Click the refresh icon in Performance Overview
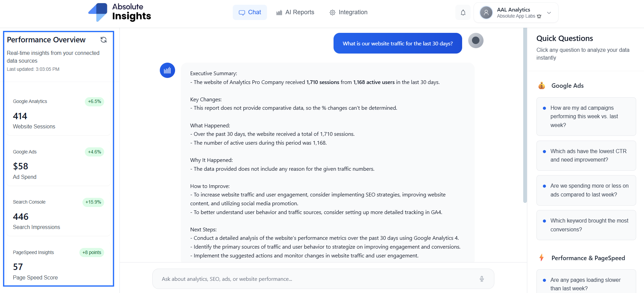Image resolution: width=644 pixels, height=293 pixels. coord(103,40)
